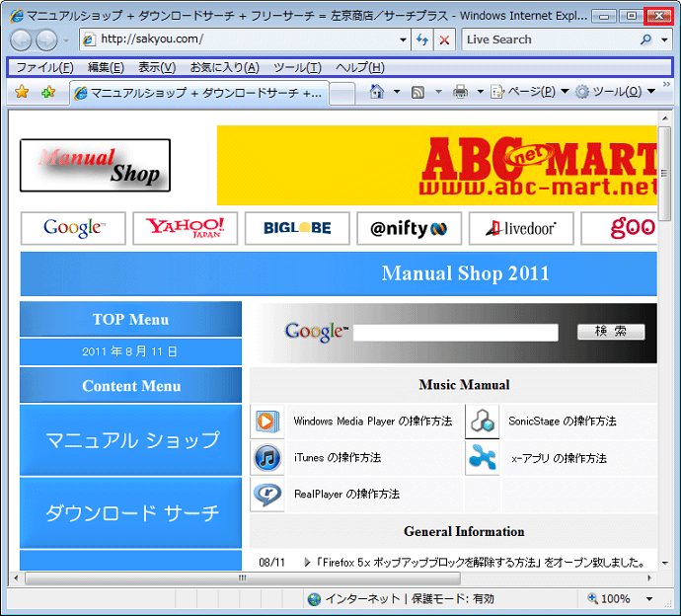Open RealPlayer の操作方法 link
The image size is (681, 616).
tap(346, 494)
